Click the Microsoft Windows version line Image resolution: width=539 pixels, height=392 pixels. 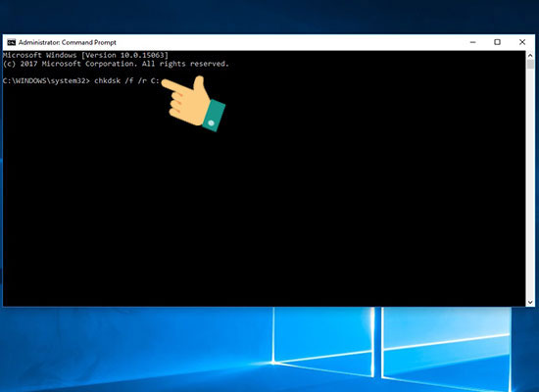click(x=85, y=55)
